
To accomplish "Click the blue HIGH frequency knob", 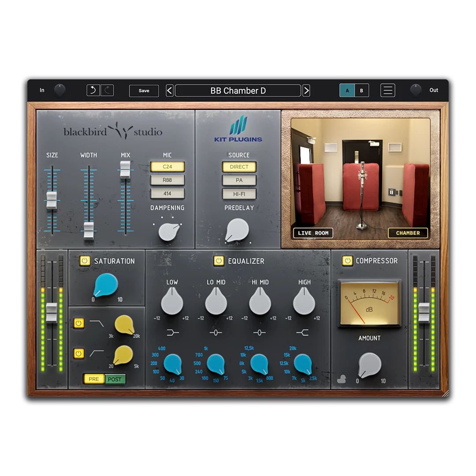I will coord(303,364).
